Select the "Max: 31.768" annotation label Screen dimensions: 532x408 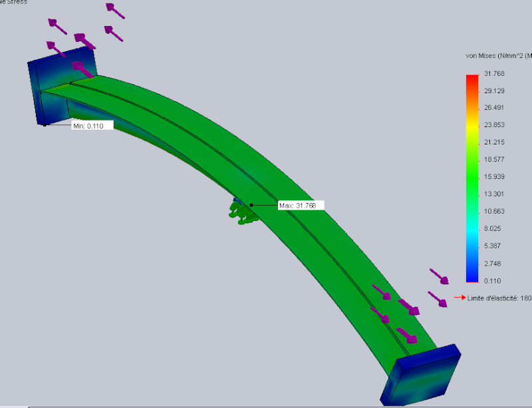click(x=301, y=206)
